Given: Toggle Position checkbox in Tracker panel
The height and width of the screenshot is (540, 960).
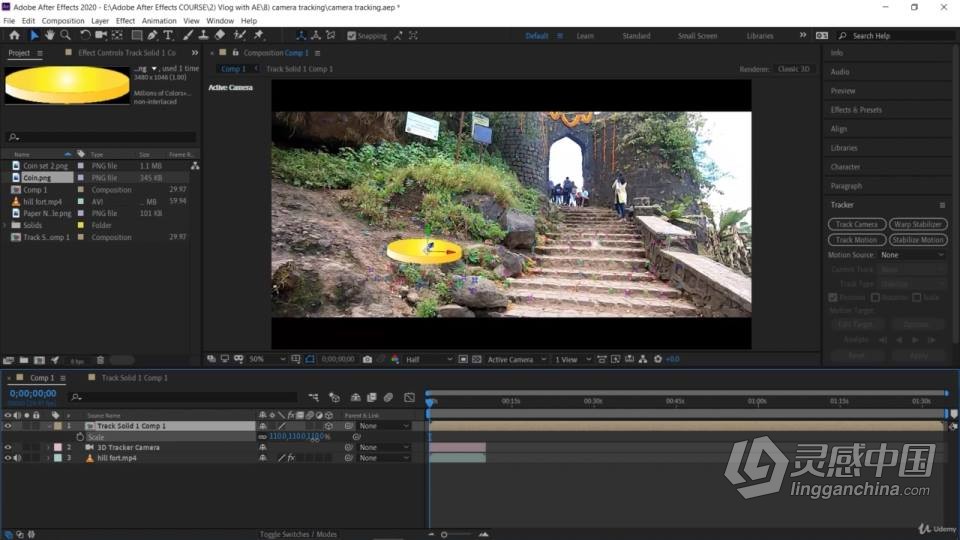Looking at the screenshot, I should coord(833,298).
